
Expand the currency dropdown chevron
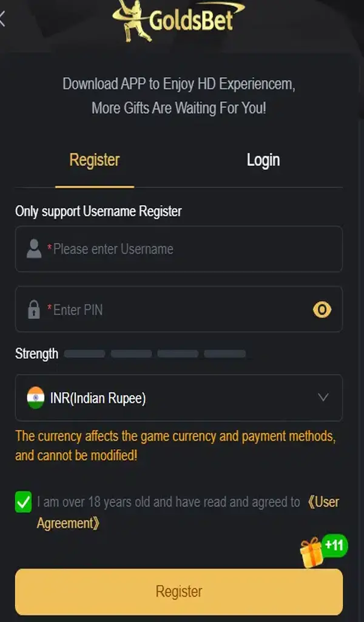point(323,398)
